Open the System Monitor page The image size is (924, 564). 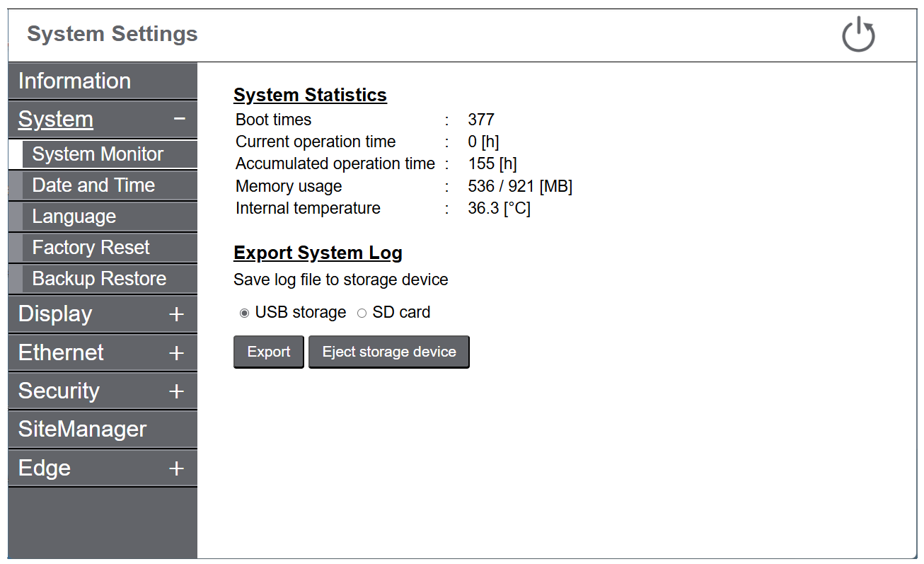click(98, 154)
